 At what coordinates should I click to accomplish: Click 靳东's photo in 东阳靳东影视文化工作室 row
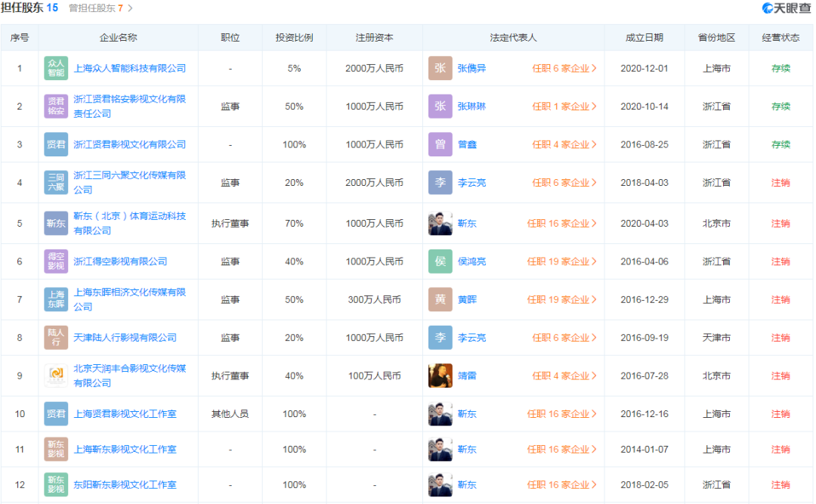tap(440, 485)
